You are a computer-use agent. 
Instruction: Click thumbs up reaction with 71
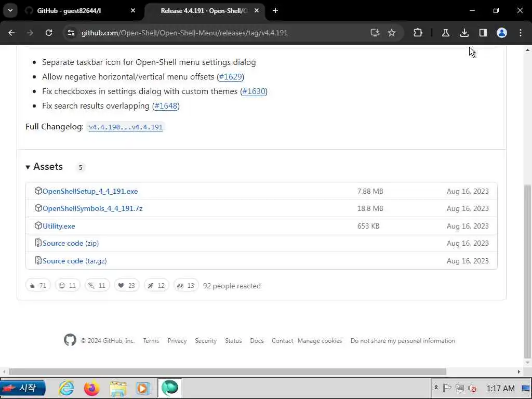(38, 285)
